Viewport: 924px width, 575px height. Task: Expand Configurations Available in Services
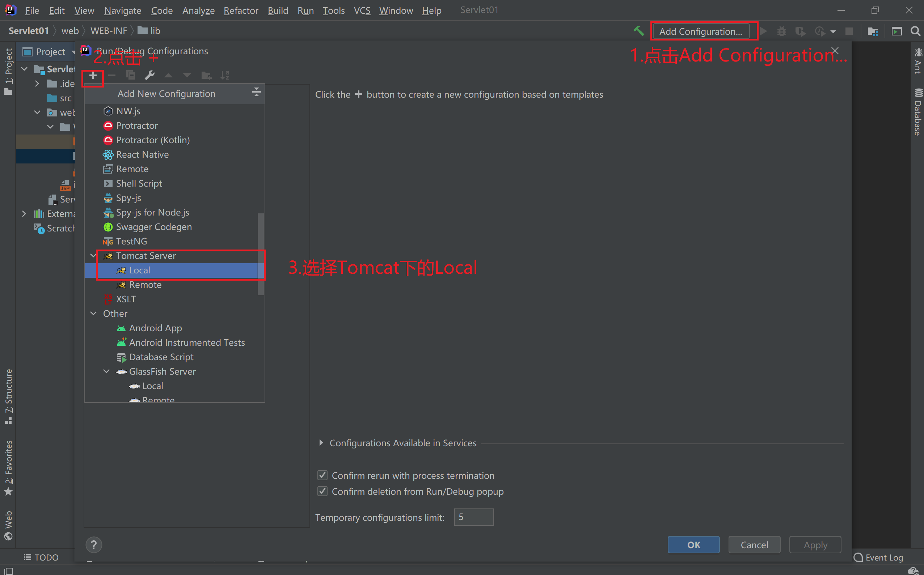click(x=321, y=443)
